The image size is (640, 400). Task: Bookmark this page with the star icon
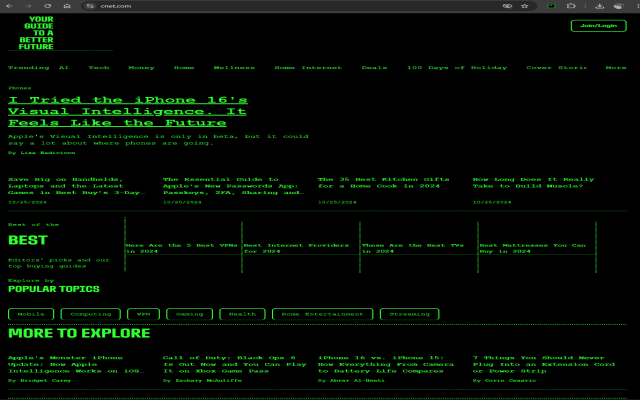(x=525, y=6)
